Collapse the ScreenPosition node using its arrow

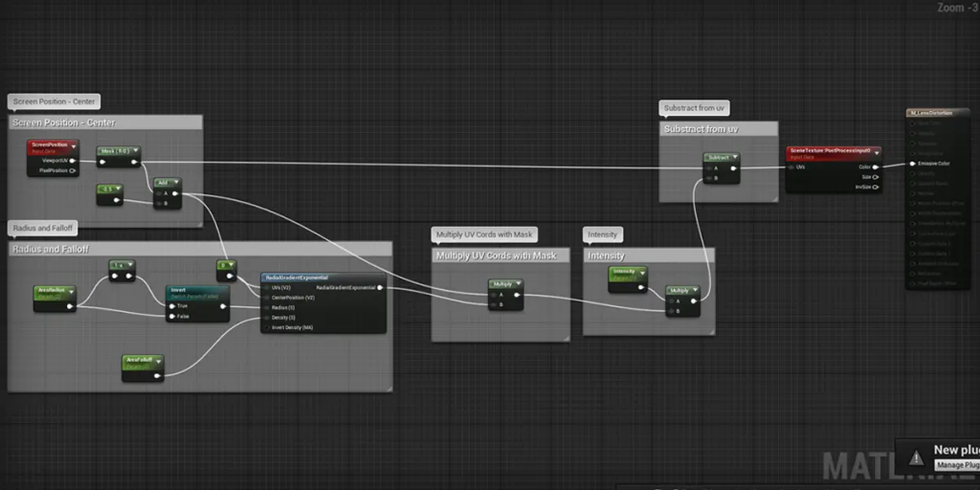tap(73, 147)
